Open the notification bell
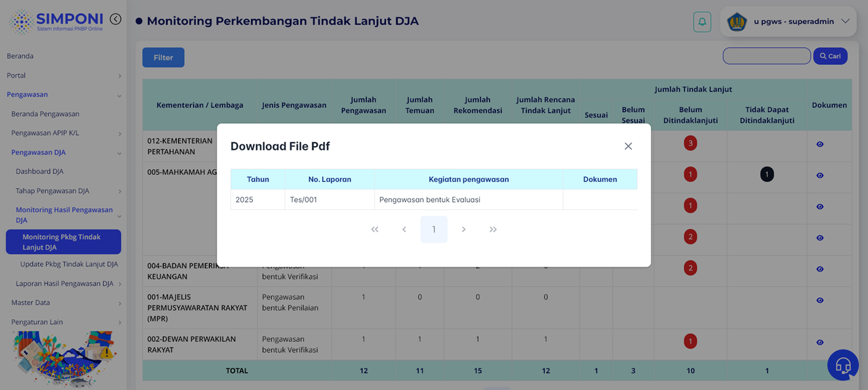This screenshot has width=868, height=390. point(702,22)
